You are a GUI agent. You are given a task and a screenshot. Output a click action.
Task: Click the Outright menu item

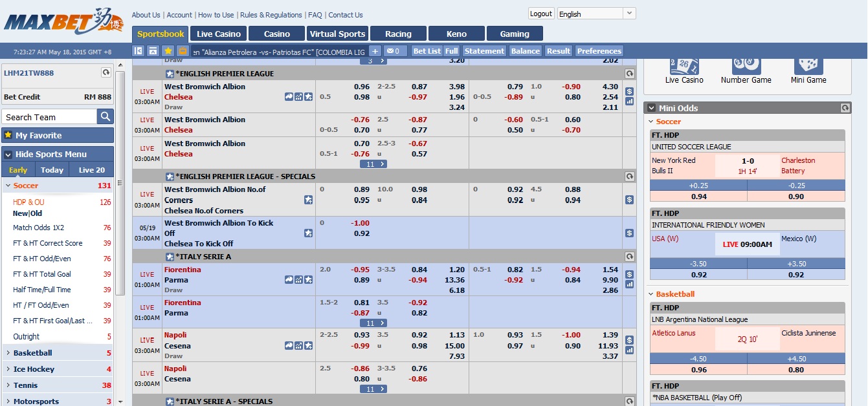tap(27, 336)
